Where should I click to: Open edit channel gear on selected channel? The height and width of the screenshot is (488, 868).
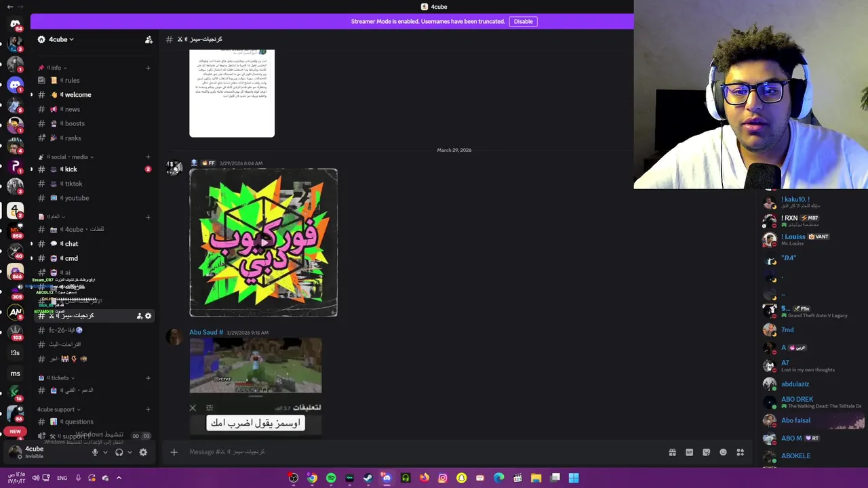[x=149, y=316]
